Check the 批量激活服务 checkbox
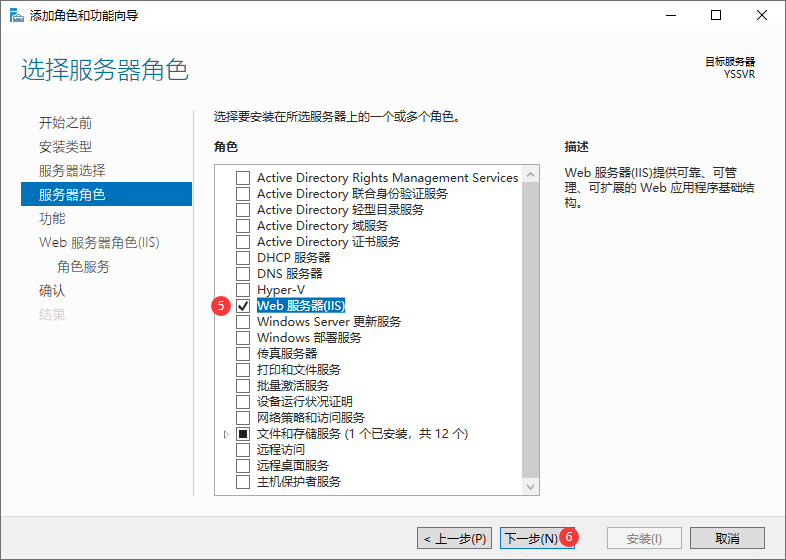 243,386
